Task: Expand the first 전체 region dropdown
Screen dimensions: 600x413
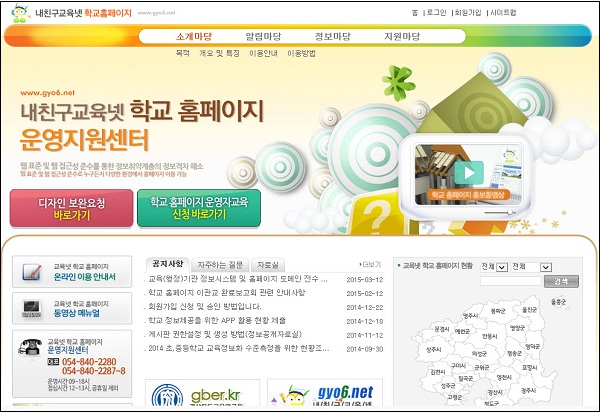Action: point(494,267)
